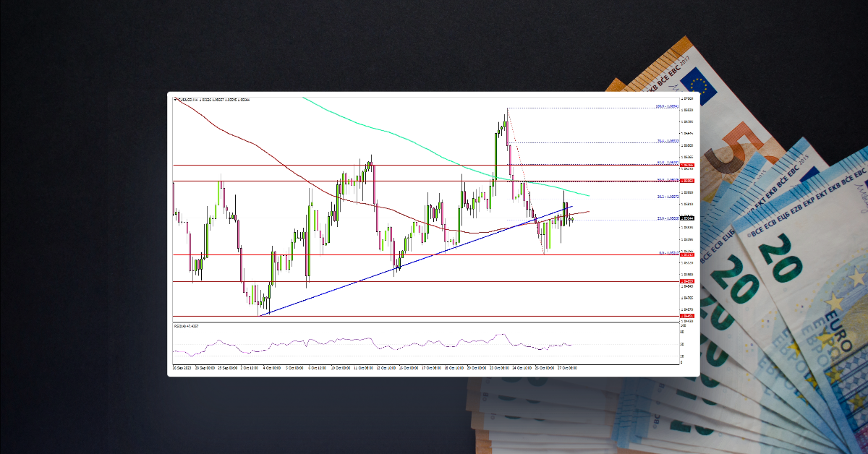Expand the triangle beside the EURUSD,H4 title
Image resolution: width=868 pixels, height=454 pixels.
pyautogui.click(x=176, y=100)
